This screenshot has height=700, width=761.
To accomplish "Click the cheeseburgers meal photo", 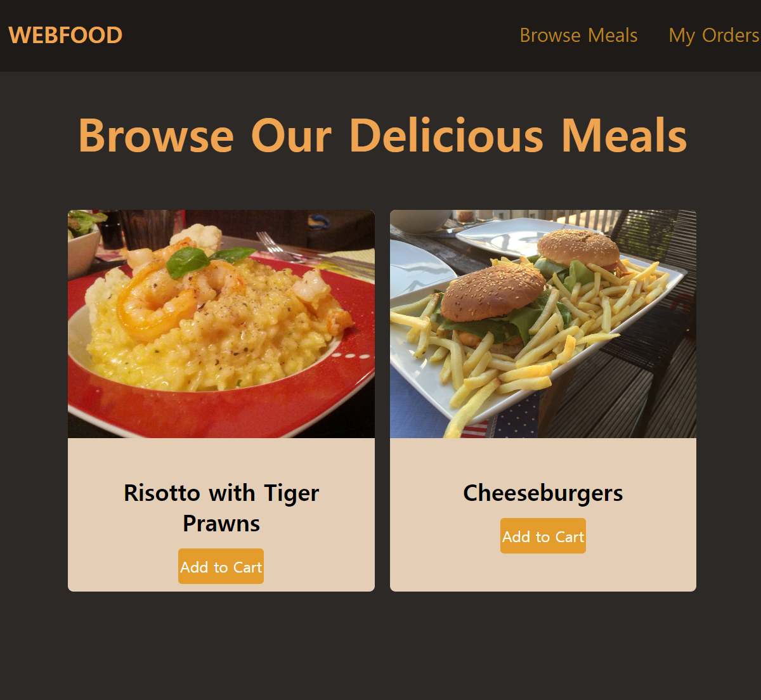I will click(x=543, y=324).
